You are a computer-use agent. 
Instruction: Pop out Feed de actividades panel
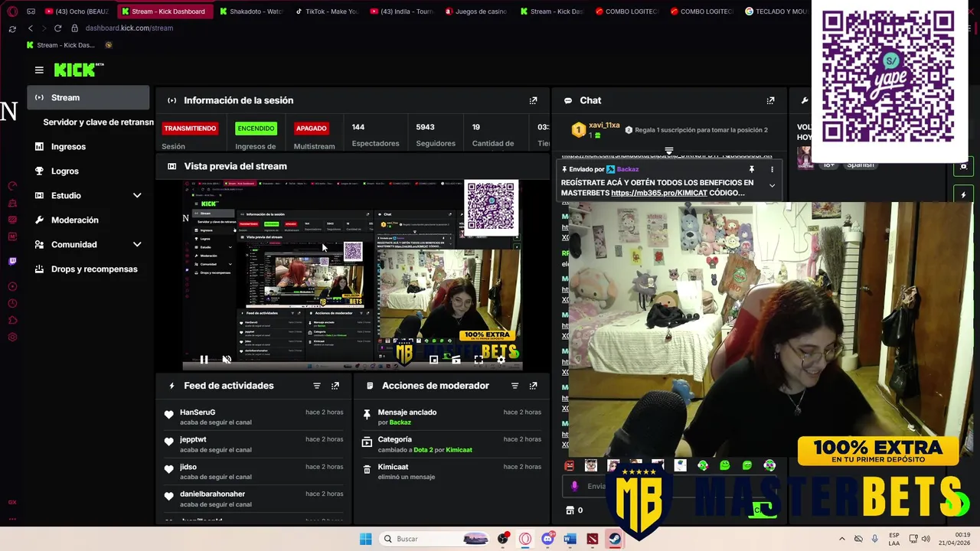[335, 386]
